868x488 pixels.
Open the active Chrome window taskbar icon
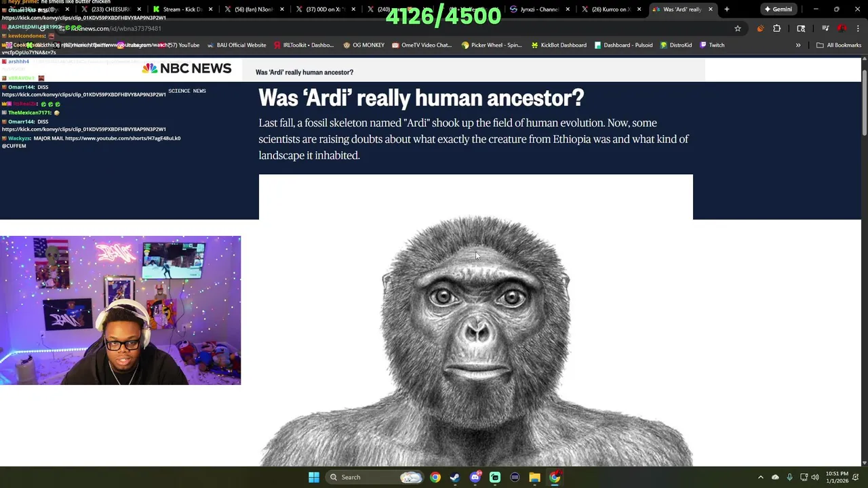coord(555,477)
